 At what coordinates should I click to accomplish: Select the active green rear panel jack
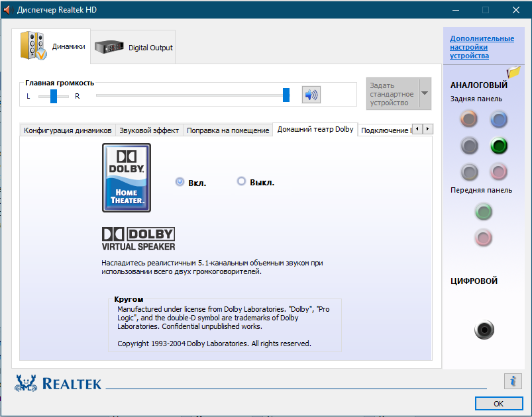(499, 146)
